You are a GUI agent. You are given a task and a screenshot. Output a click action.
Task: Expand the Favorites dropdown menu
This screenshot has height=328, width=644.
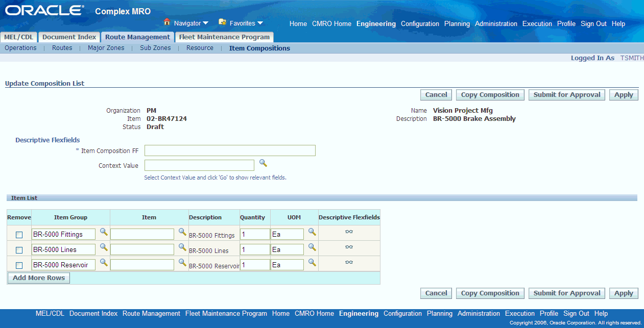point(260,23)
